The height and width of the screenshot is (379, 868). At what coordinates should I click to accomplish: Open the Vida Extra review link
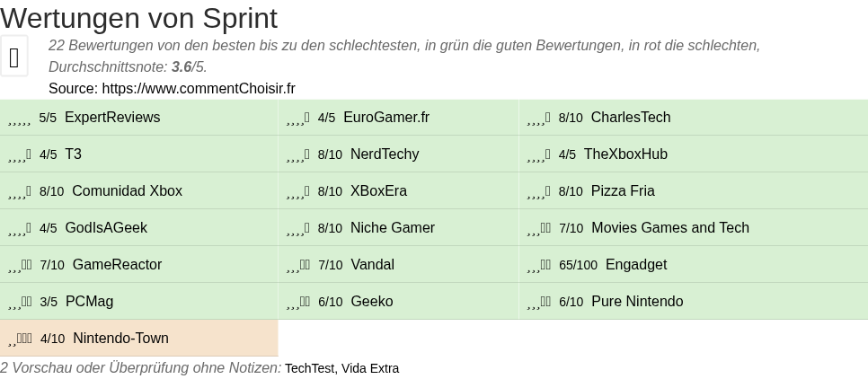click(370, 368)
